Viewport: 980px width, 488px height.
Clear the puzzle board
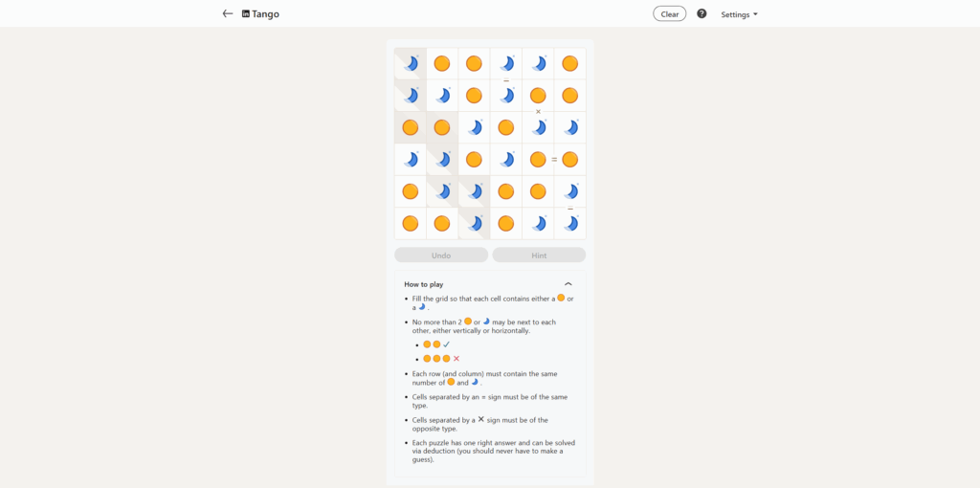click(669, 13)
